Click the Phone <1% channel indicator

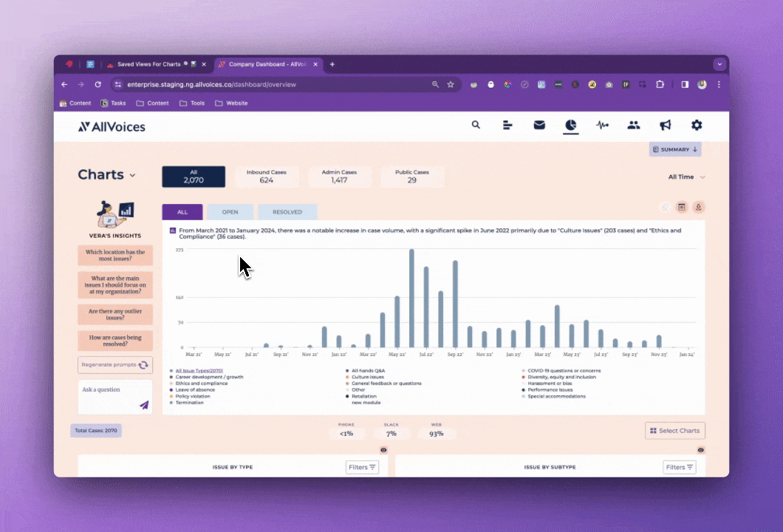tap(346, 431)
